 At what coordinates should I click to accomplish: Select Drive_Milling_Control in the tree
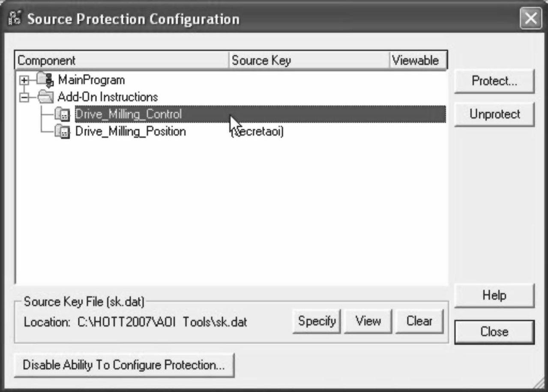[x=128, y=114]
